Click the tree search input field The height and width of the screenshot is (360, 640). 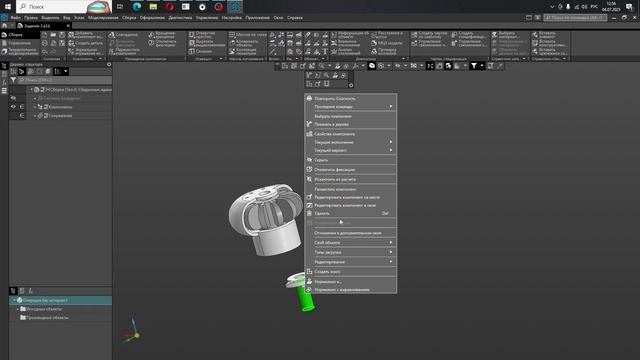(64, 80)
